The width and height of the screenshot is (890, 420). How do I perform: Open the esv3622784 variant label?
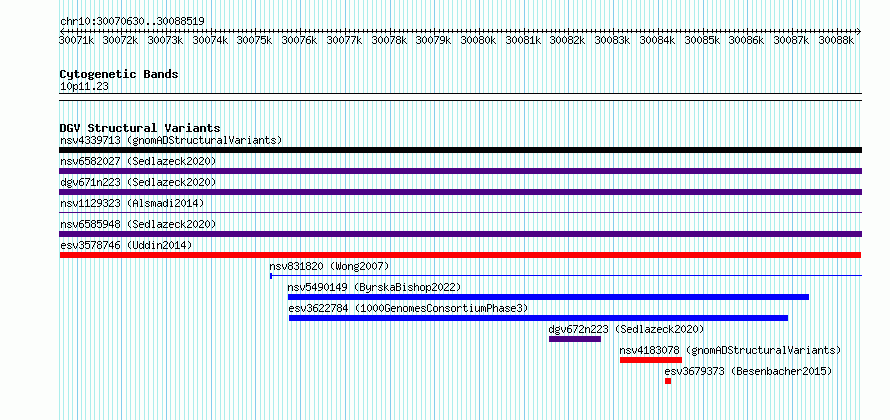[x=408, y=308]
